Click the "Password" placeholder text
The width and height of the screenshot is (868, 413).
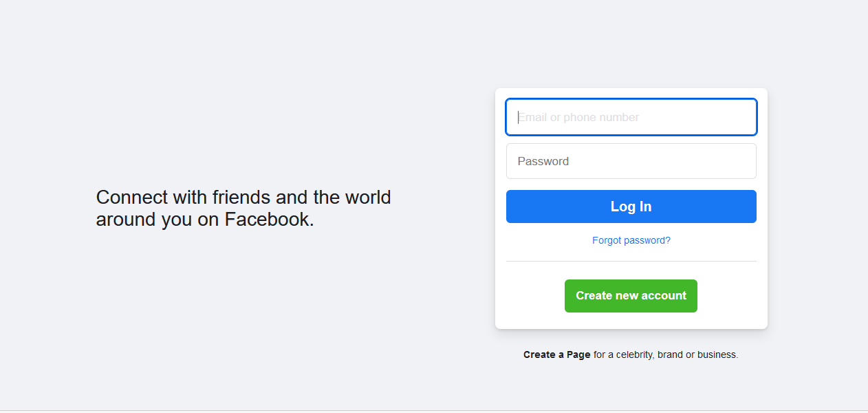(543, 162)
